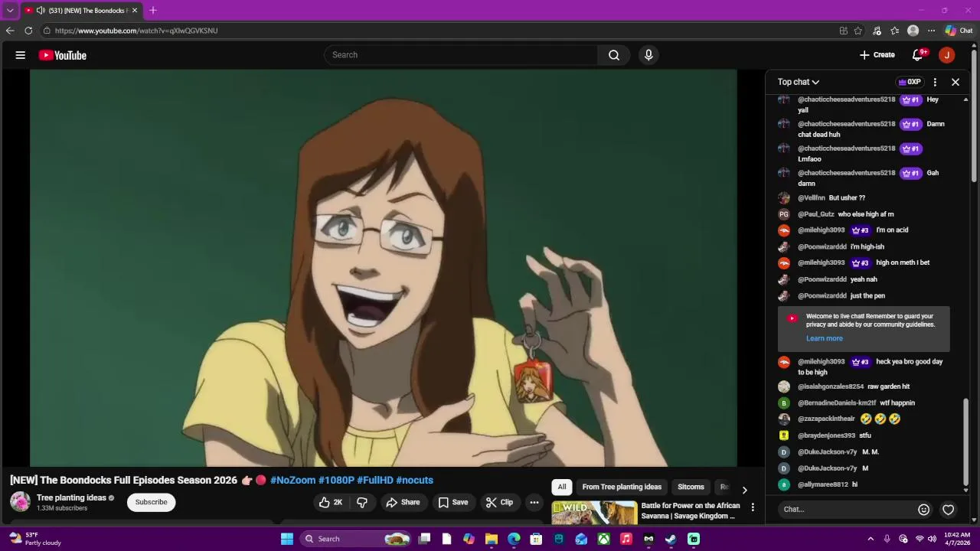This screenshot has height=551, width=980.
Task: Click the Windows taskbar Search box
Action: coord(356,539)
